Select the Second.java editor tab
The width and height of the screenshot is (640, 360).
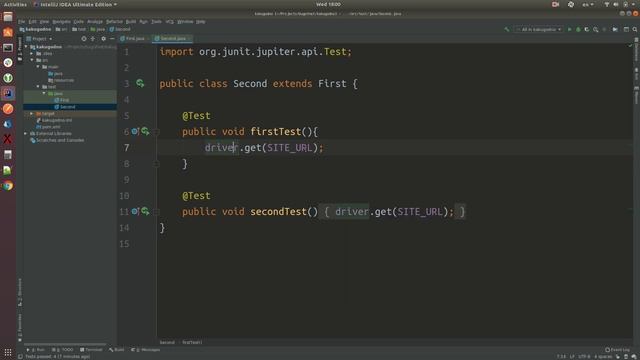point(171,38)
